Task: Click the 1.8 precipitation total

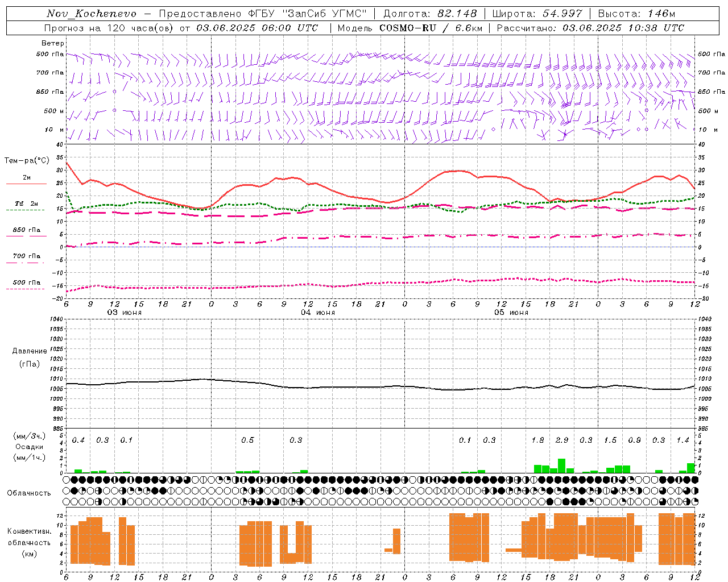Action: point(537,440)
